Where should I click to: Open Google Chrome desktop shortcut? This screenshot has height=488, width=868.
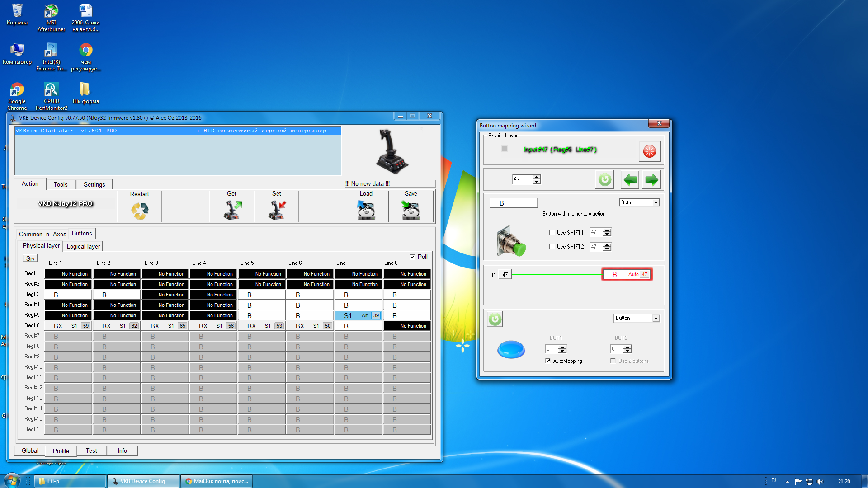pyautogui.click(x=17, y=97)
